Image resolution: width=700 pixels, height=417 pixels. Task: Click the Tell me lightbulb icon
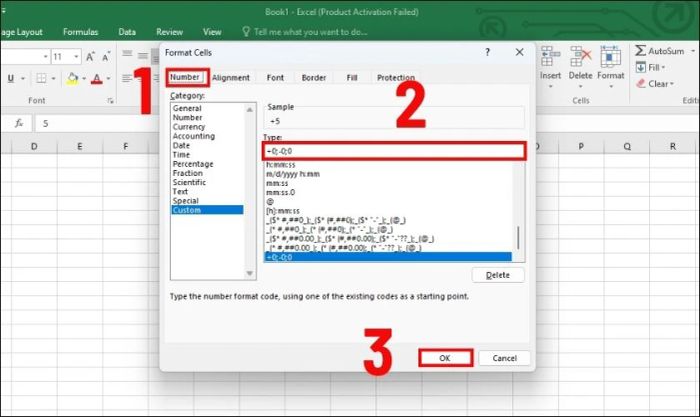click(x=246, y=31)
